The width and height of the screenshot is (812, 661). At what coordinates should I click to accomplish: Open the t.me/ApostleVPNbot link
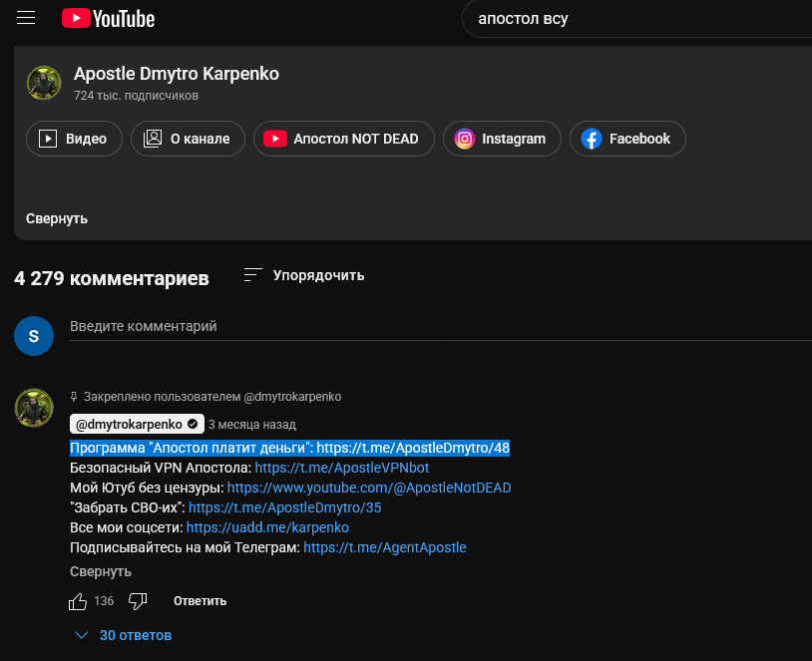click(342, 468)
